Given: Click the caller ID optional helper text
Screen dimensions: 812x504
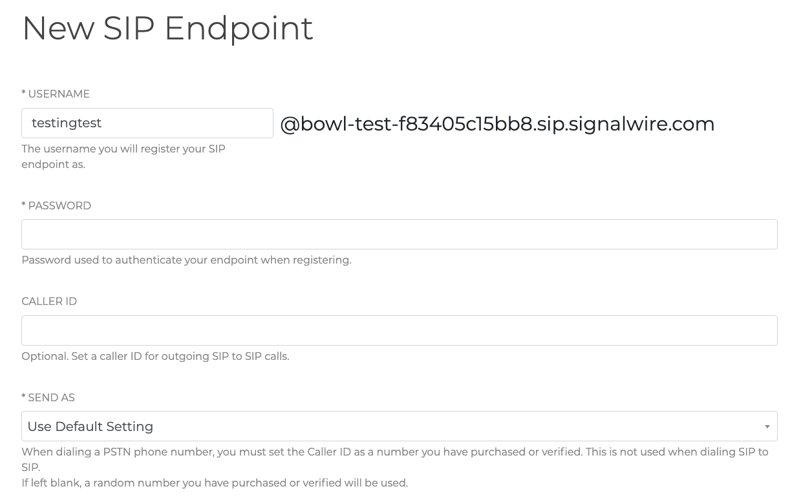Looking at the screenshot, I should tap(155, 356).
